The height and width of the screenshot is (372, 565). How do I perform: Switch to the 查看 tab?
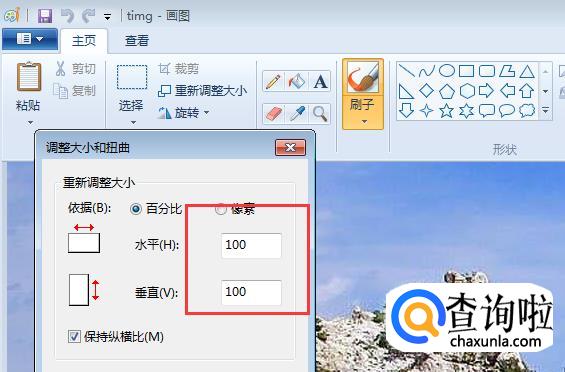click(137, 40)
